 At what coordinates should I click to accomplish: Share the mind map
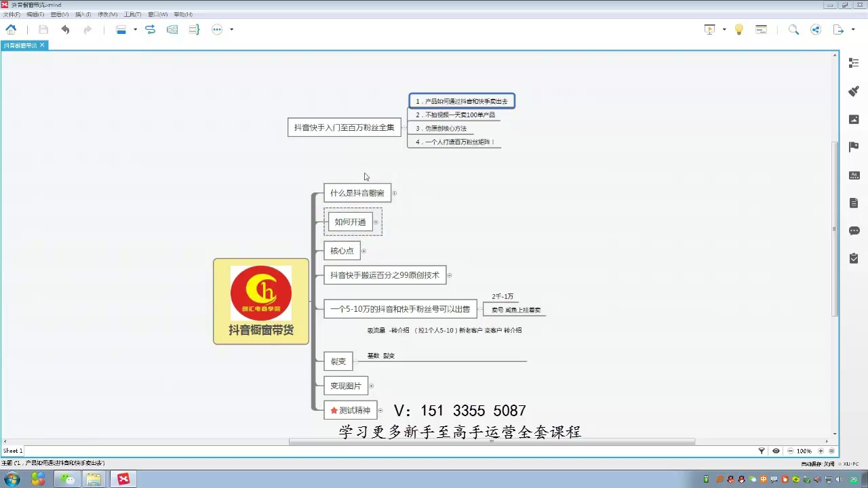pyautogui.click(x=816, y=29)
